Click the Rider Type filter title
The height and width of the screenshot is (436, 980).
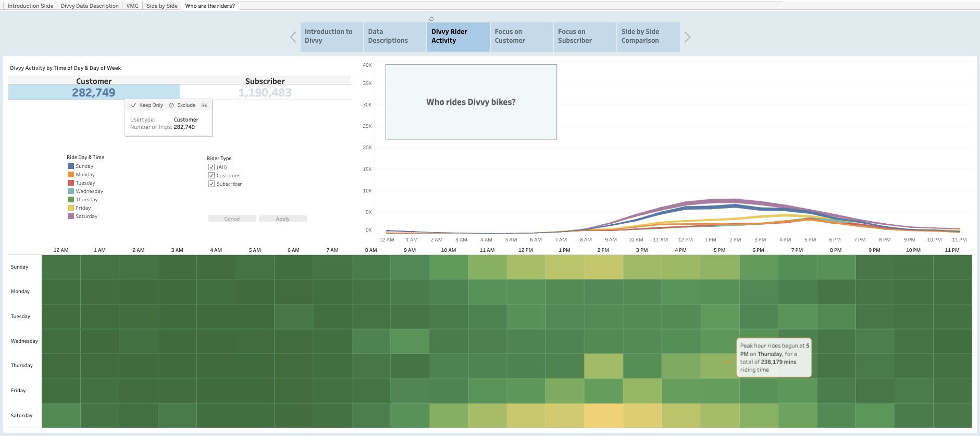(219, 159)
